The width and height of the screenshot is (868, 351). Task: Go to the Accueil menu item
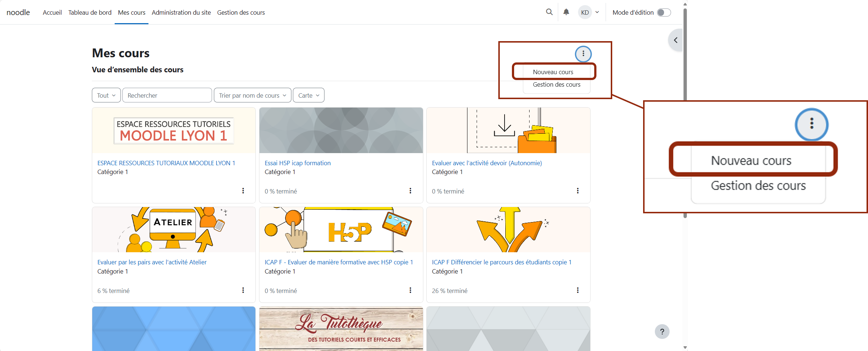(52, 12)
